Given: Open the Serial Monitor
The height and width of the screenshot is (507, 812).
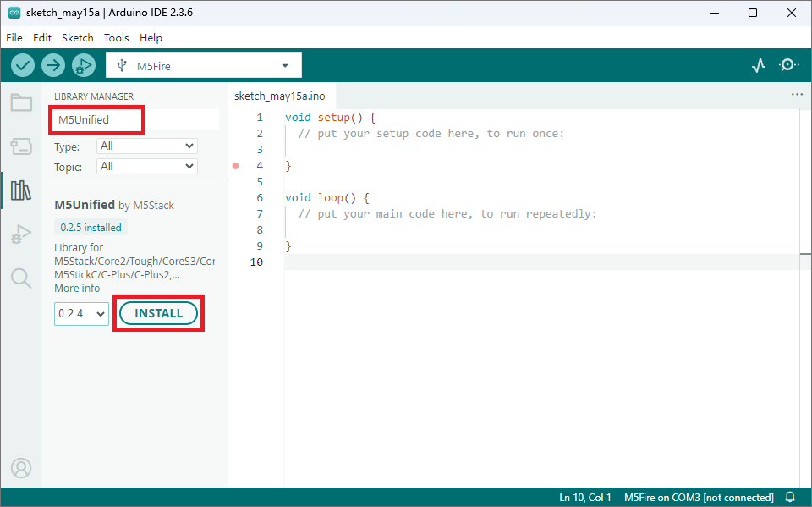Looking at the screenshot, I should click(x=788, y=65).
